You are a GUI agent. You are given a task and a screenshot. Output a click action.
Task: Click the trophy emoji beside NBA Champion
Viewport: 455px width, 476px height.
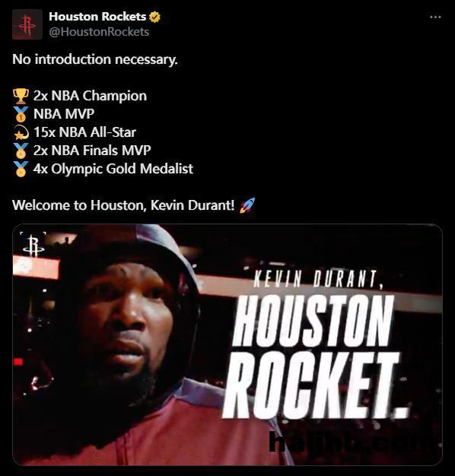[21, 96]
